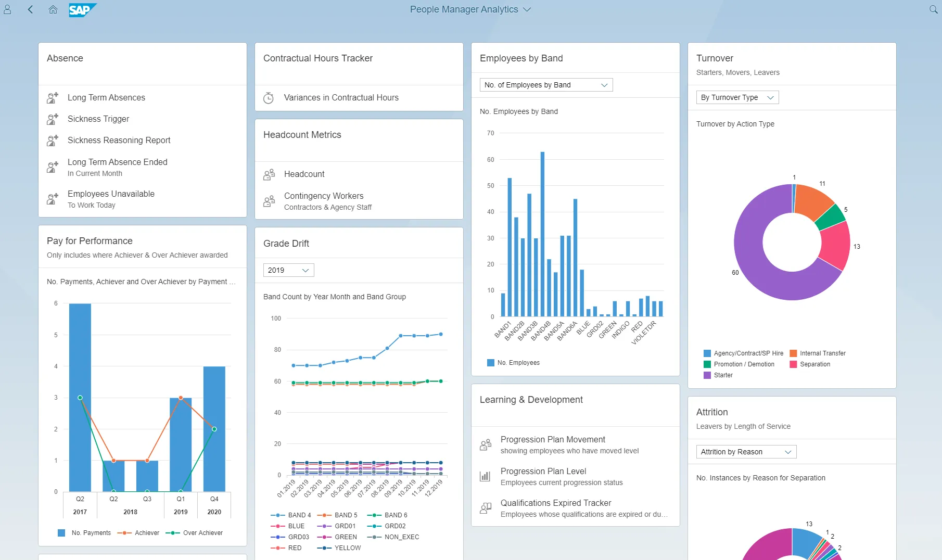Open the user profile icon
942x560 pixels.
[8, 9]
